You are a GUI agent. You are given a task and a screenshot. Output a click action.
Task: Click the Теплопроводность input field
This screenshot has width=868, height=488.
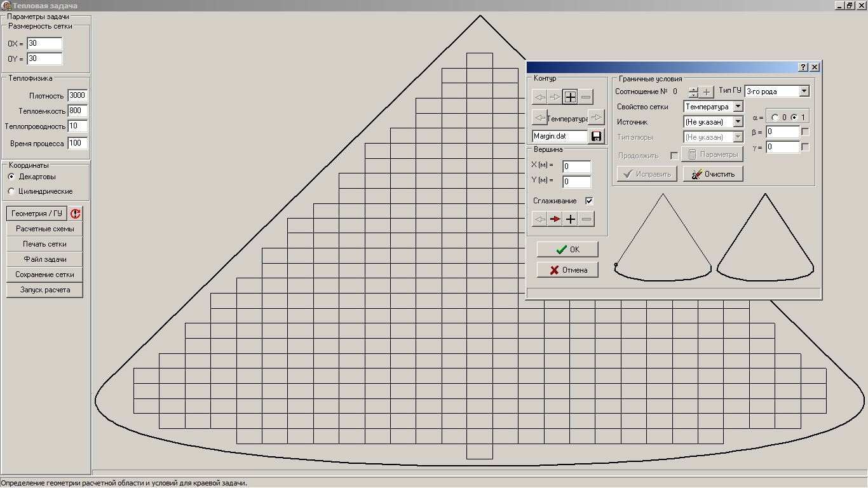pos(78,126)
